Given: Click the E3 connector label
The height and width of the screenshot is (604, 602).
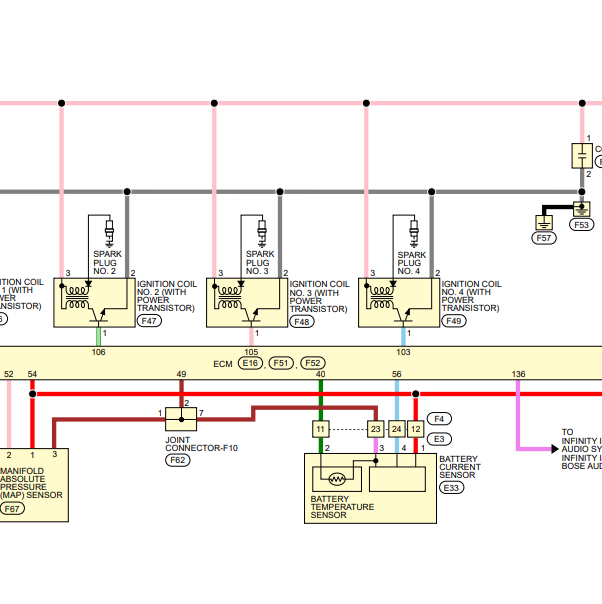Looking at the screenshot, I should (439, 439).
